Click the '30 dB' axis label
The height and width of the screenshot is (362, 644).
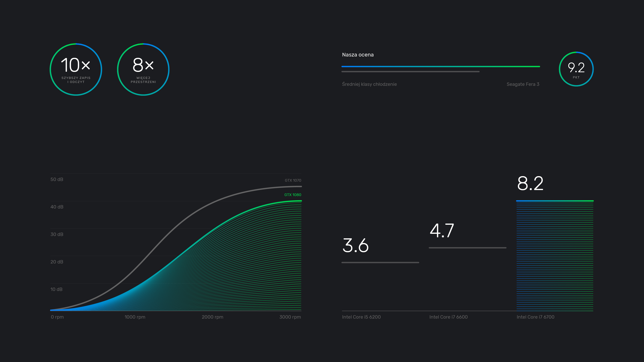pyautogui.click(x=57, y=234)
